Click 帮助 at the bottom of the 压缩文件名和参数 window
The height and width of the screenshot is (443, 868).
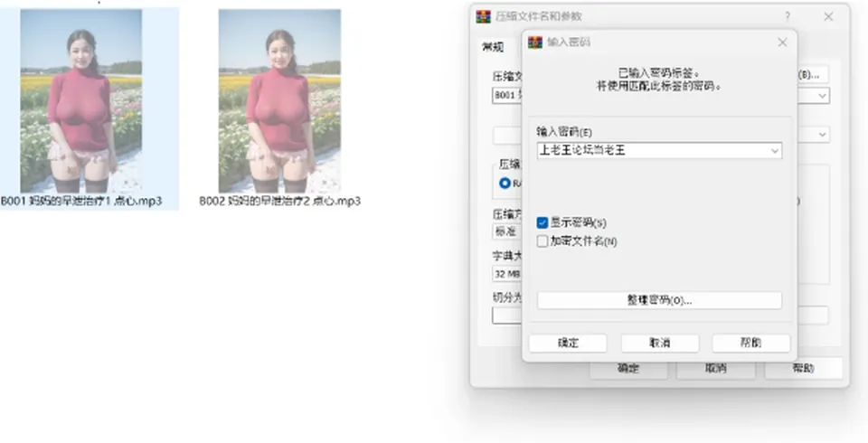point(803,368)
